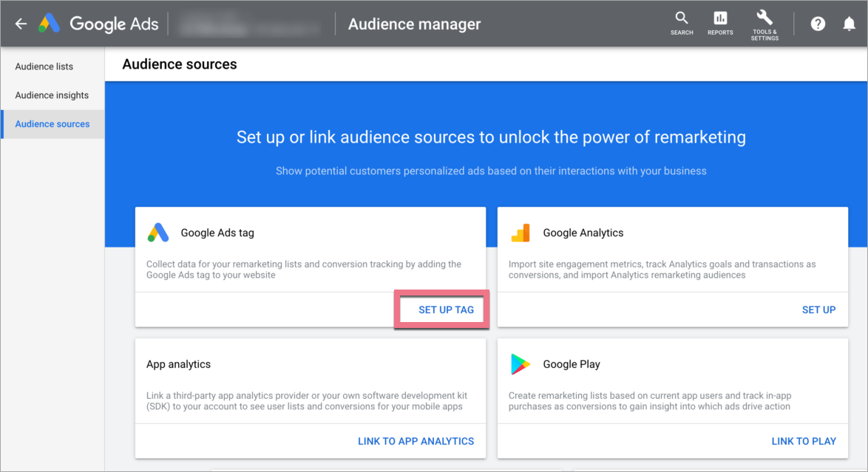
Task: Click SET UP on the Google Analytics card
Action: tap(818, 309)
